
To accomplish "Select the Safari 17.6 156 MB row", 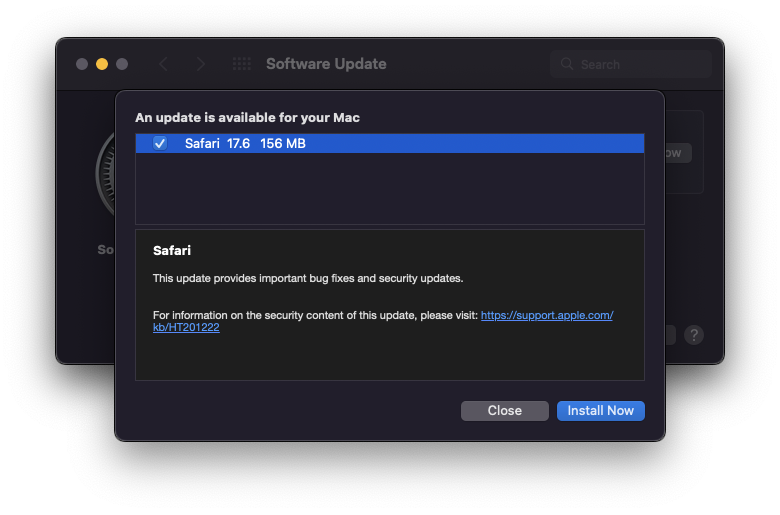I will [390, 143].
